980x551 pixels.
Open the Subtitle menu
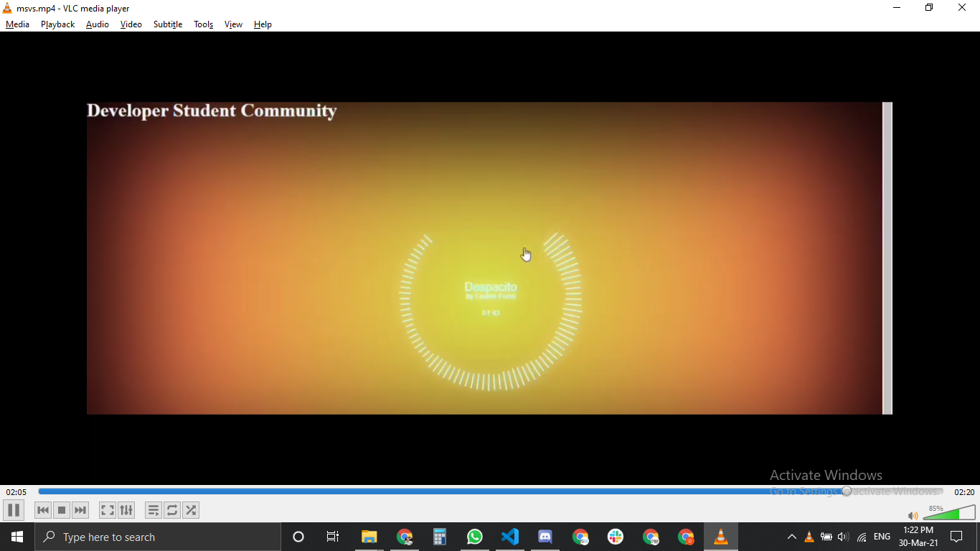point(168,24)
